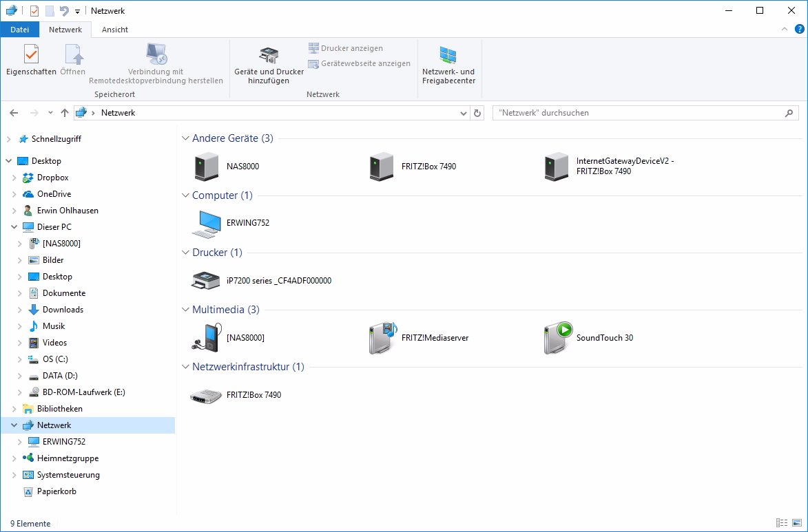Click the Heimnetzgruppe icon in sidebar

pos(28,458)
